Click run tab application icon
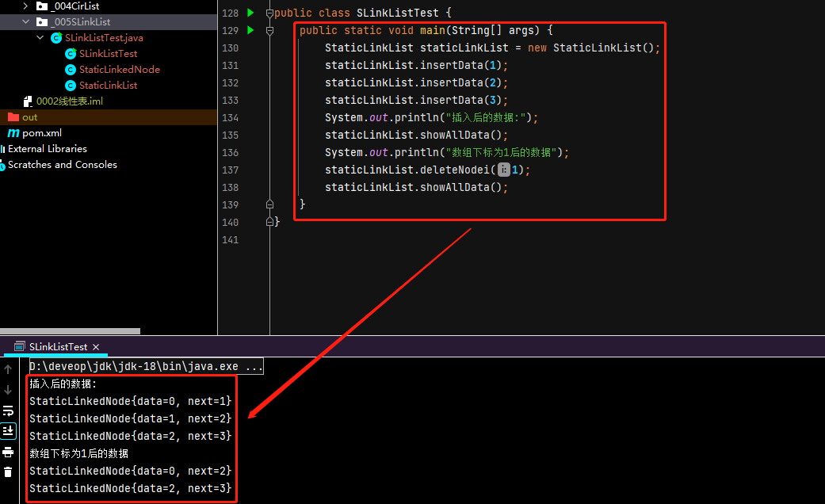Screen dimensions: 825x504 click(x=20, y=346)
